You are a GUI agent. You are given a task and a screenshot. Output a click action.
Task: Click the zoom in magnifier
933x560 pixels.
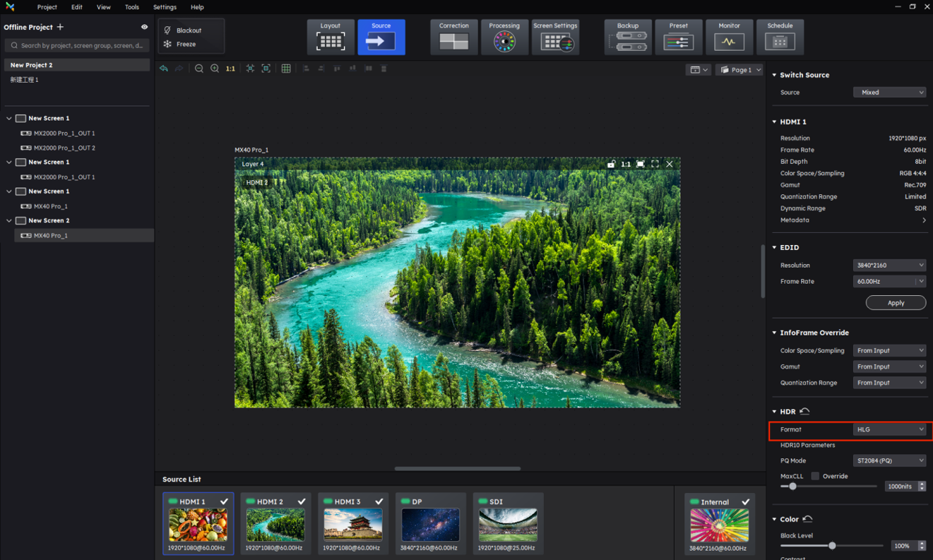coord(215,68)
